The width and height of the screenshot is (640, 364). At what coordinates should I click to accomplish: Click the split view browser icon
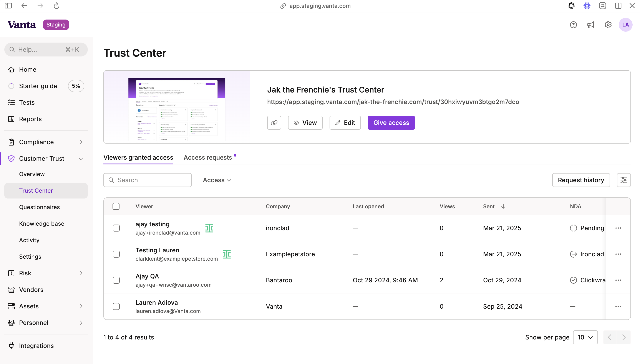pos(618,5)
